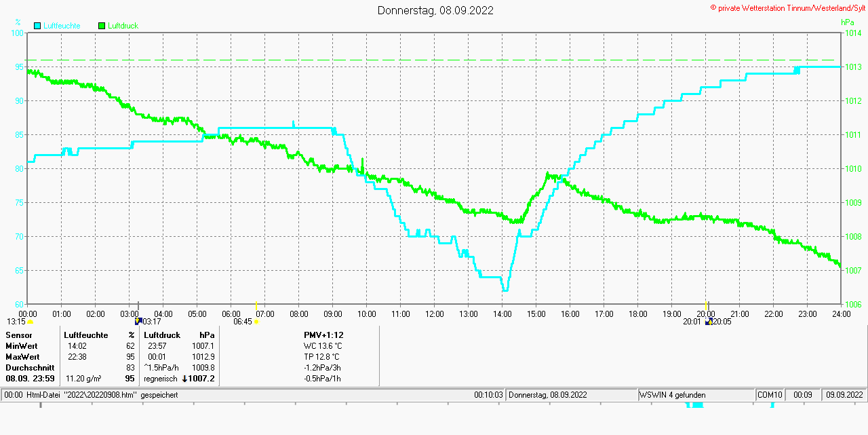Click the '08.09. 23:59' timestamp row label

[29, 379]
